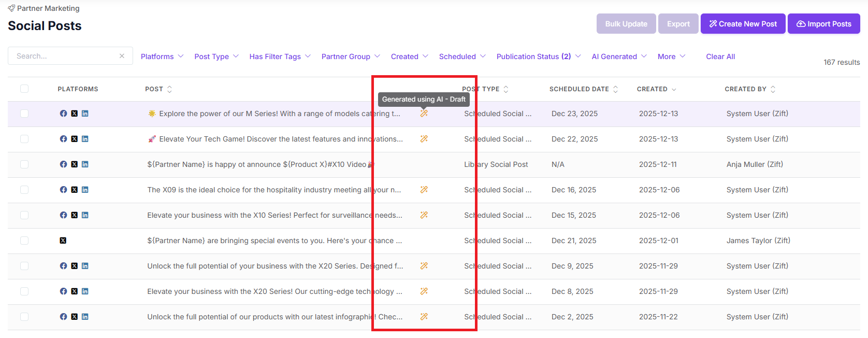Click 'Anja Muller (Zift)' created by cell

(x=755, y=164)
